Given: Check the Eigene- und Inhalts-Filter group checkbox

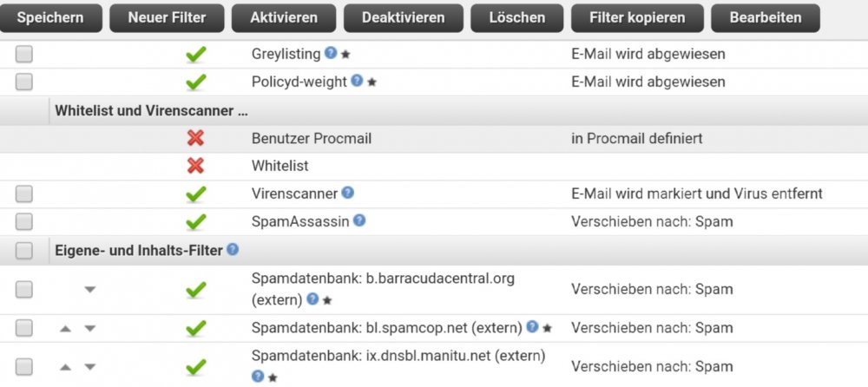Looking at the screenshot, I should coord(23,250).
